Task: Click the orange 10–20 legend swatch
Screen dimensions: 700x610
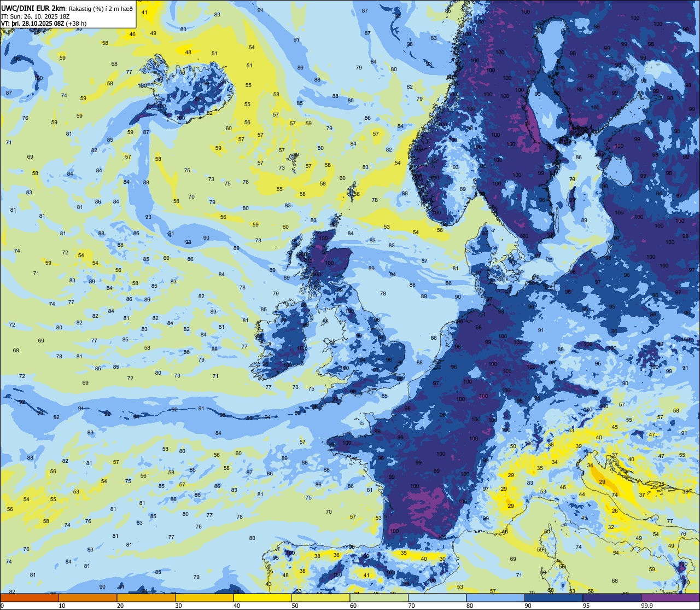Action: (87, 598)
